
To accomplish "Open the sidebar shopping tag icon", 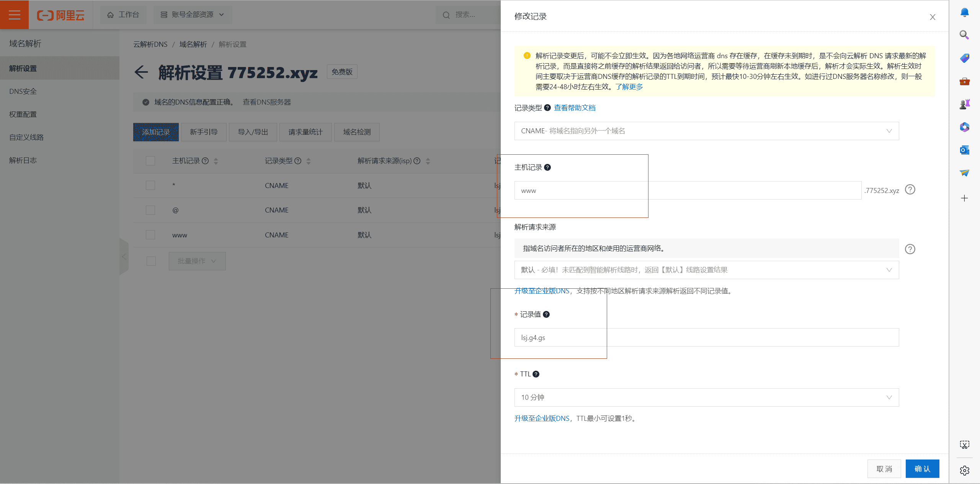I will (964, 58).
